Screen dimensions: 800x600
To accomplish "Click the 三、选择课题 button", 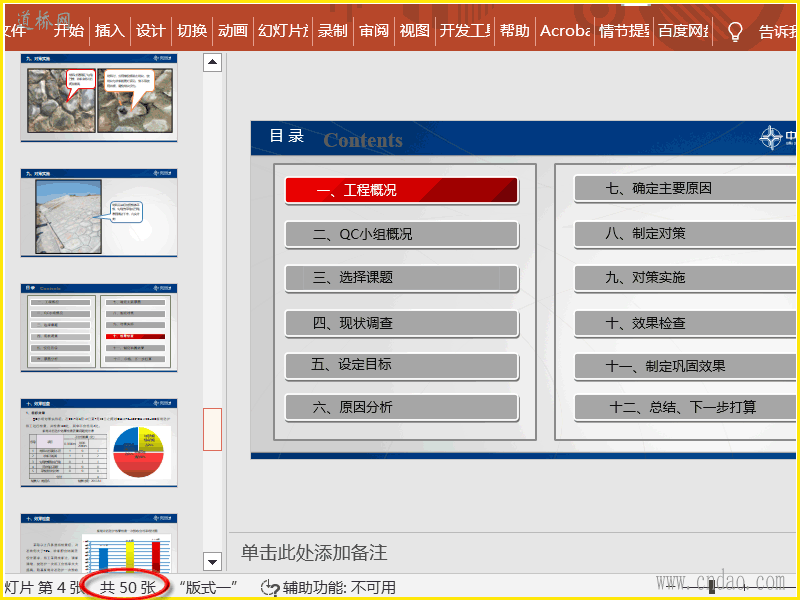I will (402, 278).
